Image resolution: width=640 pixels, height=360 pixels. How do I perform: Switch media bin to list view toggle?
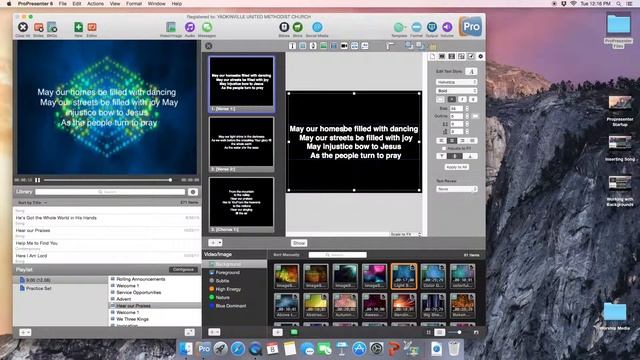(x=440, y=332)
